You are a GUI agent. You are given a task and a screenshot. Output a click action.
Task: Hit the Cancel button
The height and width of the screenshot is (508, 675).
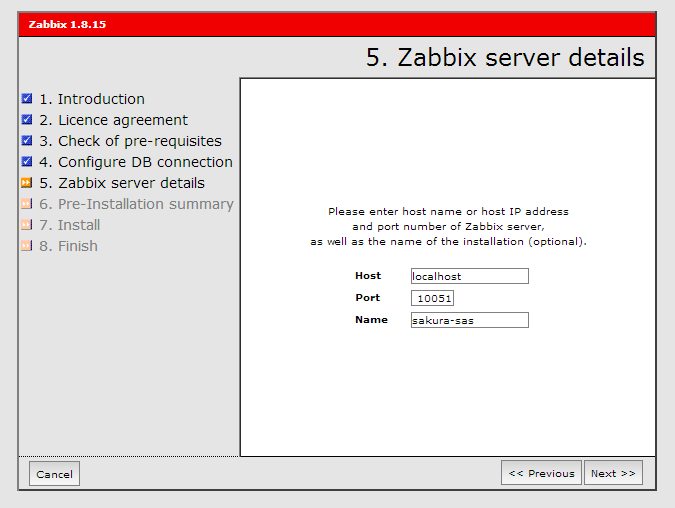coord(54,474)
